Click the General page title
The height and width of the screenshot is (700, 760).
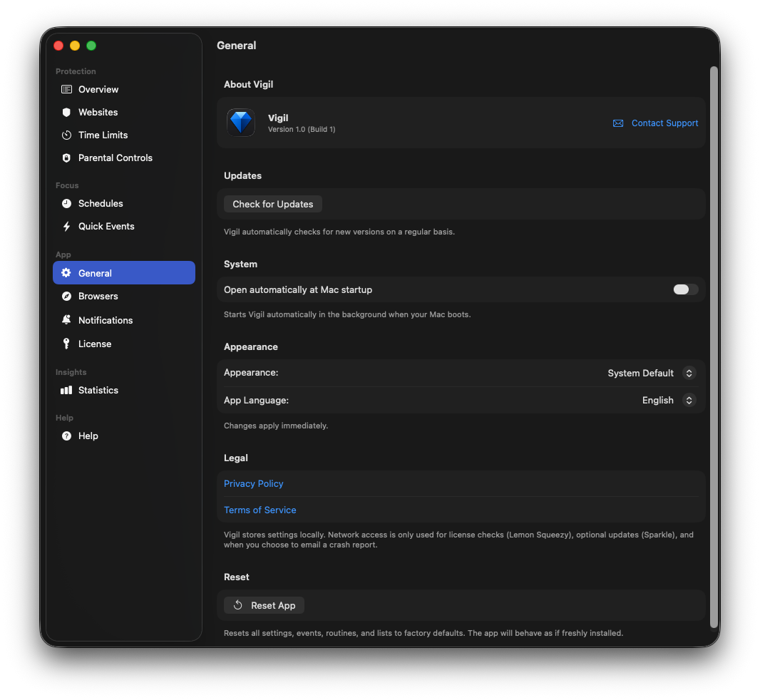(x=237, y=46)
